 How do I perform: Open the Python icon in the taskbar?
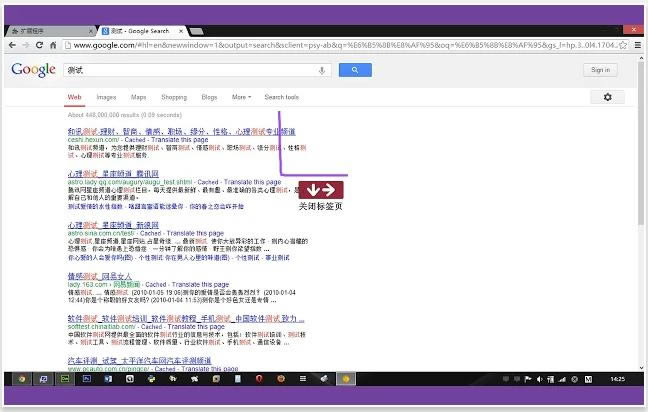[x=151, y=379]
